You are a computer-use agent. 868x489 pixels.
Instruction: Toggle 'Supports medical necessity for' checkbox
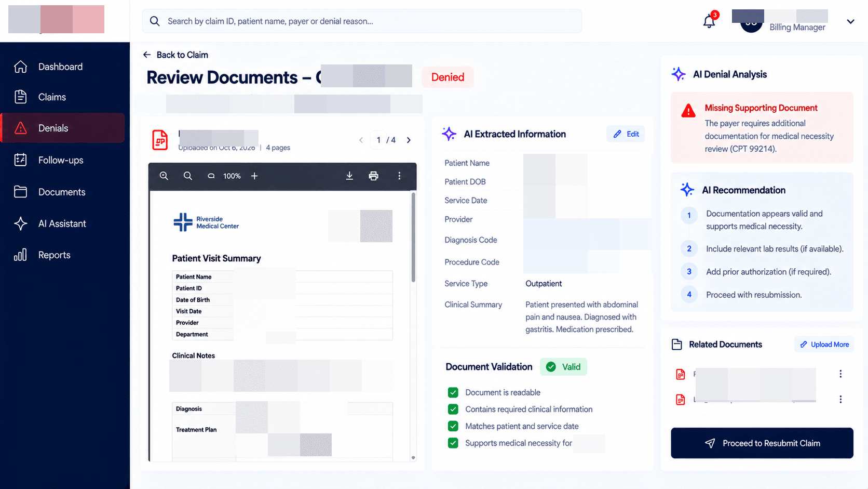(x=453, y=443)
